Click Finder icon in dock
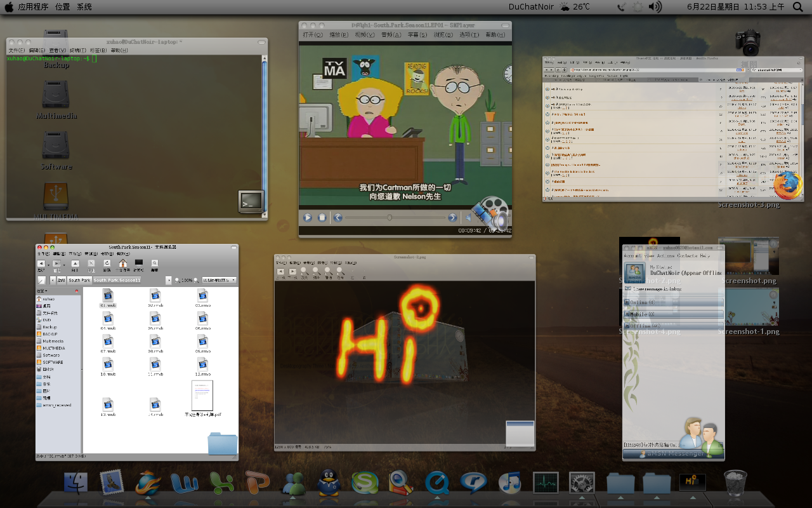 tap(76, 483)
